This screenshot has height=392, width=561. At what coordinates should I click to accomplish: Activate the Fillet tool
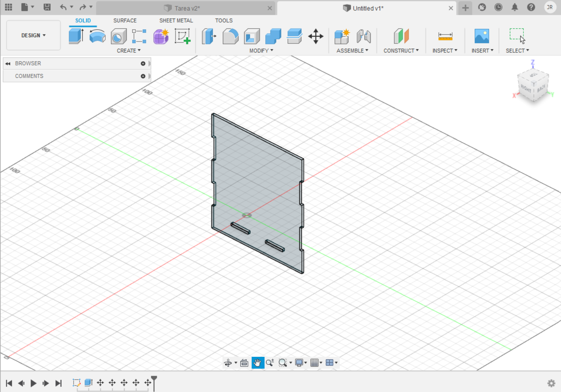click(x=230, y=36)
